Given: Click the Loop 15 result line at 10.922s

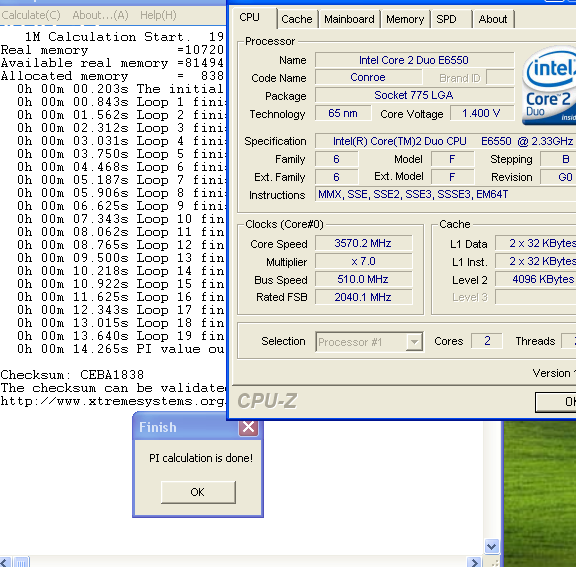Looking at the screenshot, I should tap(121, 284).
